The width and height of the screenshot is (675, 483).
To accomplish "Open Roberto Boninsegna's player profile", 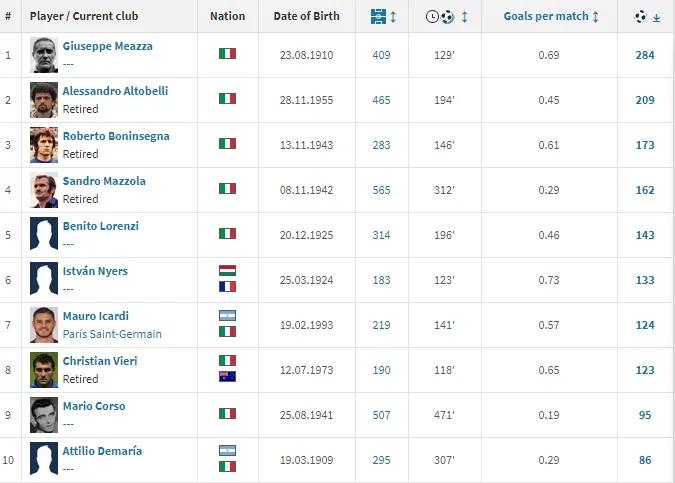I will (x=116, y=136).
